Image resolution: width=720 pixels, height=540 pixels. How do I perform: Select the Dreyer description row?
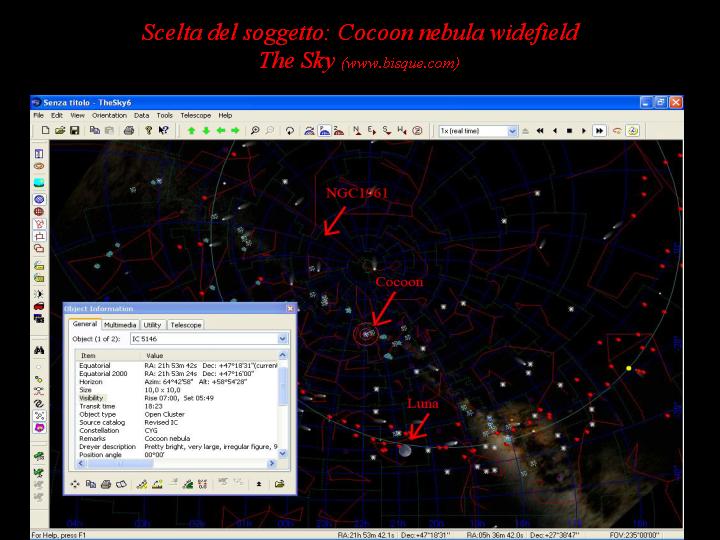[177, 447]
